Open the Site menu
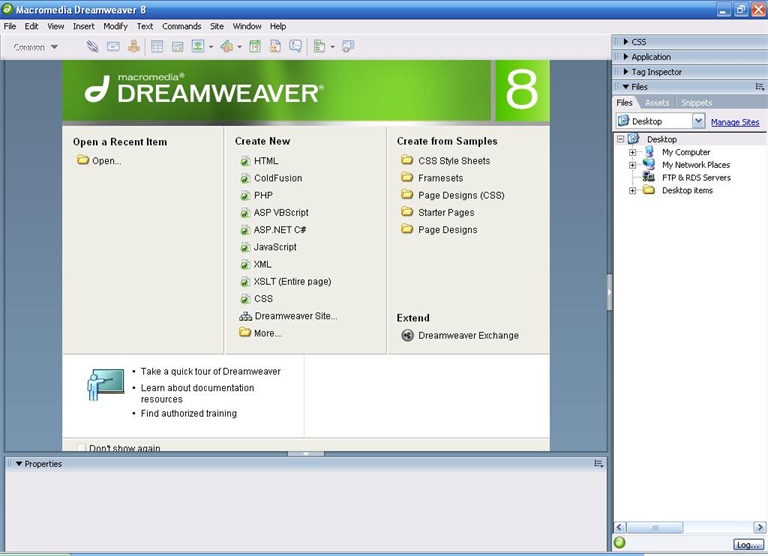 tap(217, 26)
